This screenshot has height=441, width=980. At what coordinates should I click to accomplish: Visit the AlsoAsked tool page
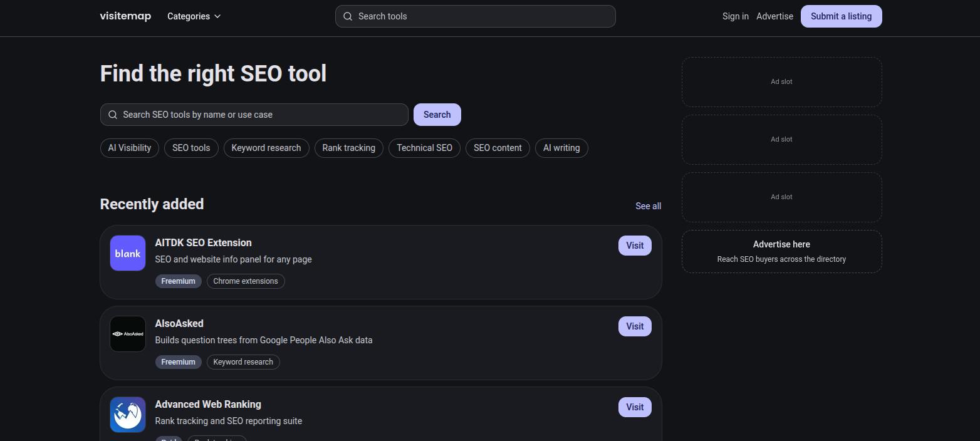(635, 326)
